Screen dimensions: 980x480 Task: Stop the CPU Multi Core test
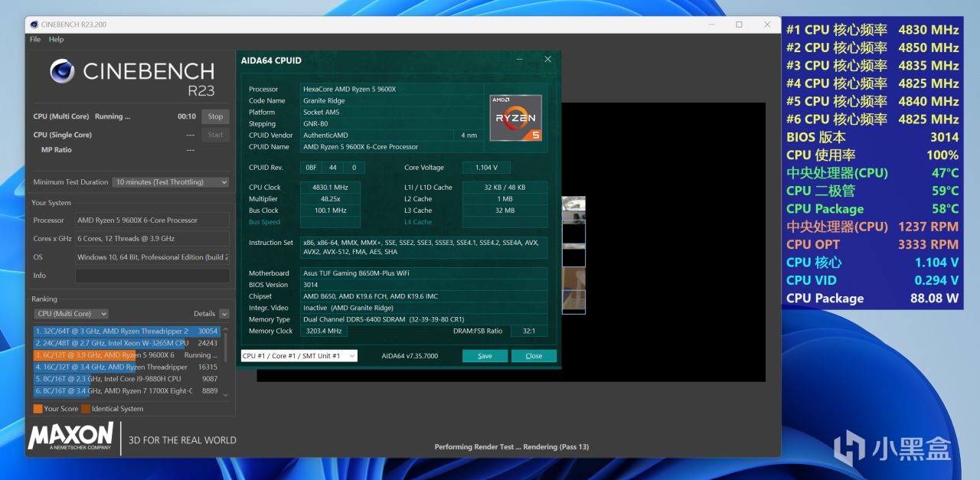click(x=216, y=116)
